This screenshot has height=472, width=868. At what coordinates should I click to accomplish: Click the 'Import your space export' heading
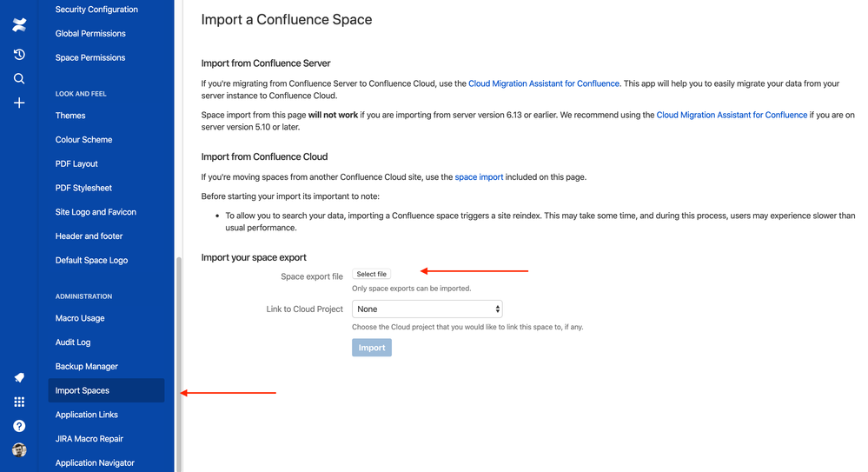(x=254, y=257)
